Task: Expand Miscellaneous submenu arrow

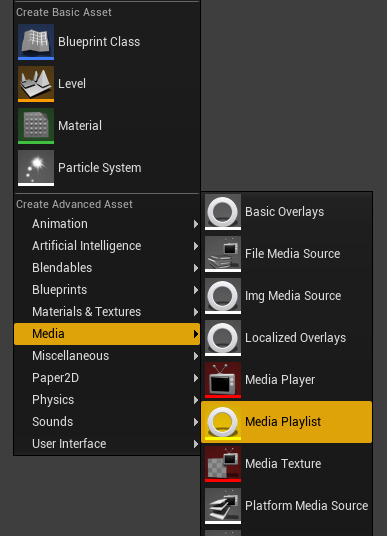Action: pos(196,356)
